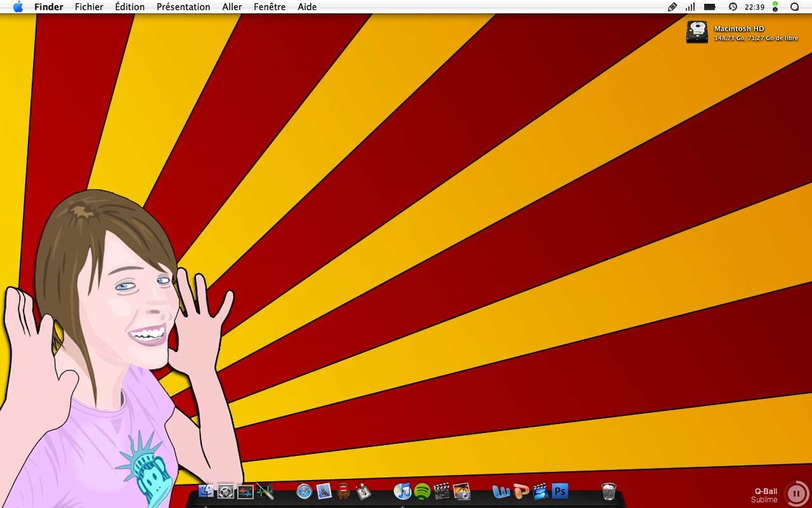Image resolution: width=812 pixels, height=508 pixels.
Task: Open the Apple menu
Action: [x=18, y=7]
